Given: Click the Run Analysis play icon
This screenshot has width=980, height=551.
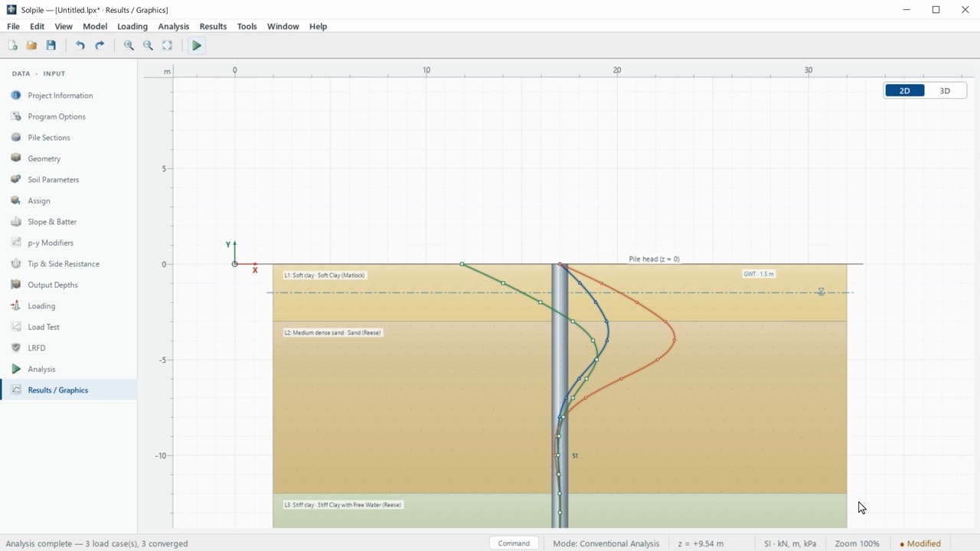Looking at the screenshot, I should (197, 46).
